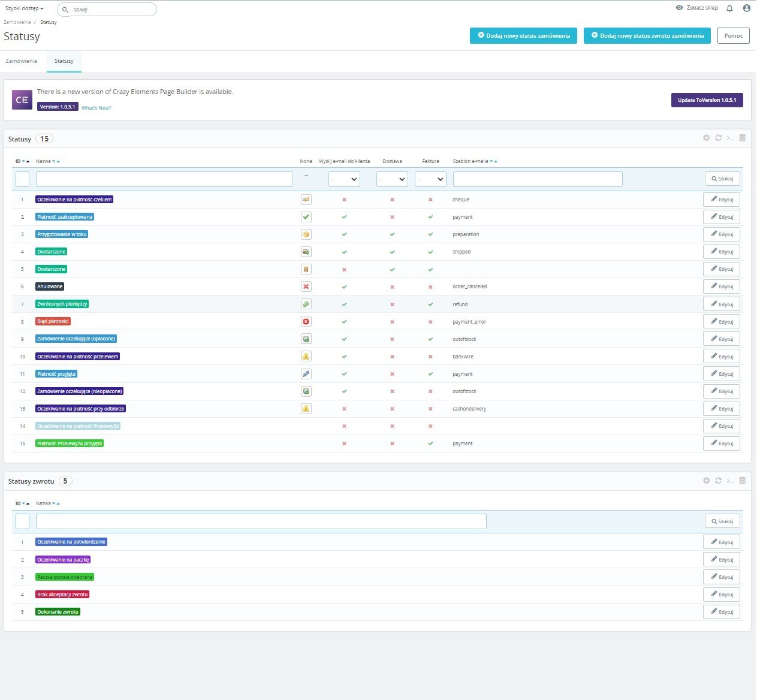The image size is (760, 700).
Task: Open the notifications bell icon
Action: click(729, 8)
